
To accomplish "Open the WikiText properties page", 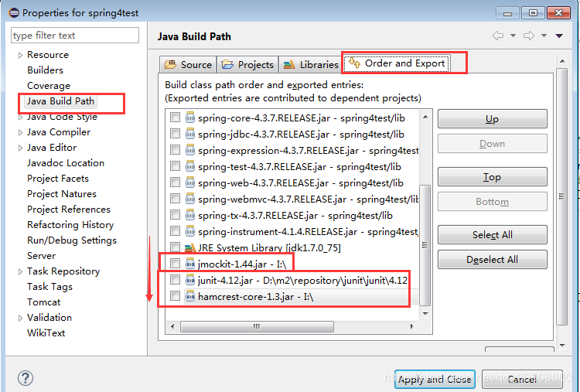I will click(x=46, y=332).
